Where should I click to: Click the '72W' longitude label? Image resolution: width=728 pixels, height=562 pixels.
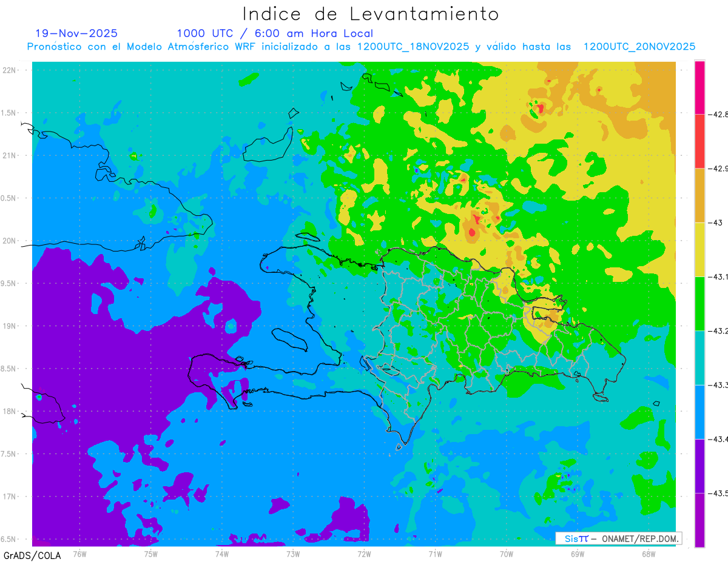364,554
